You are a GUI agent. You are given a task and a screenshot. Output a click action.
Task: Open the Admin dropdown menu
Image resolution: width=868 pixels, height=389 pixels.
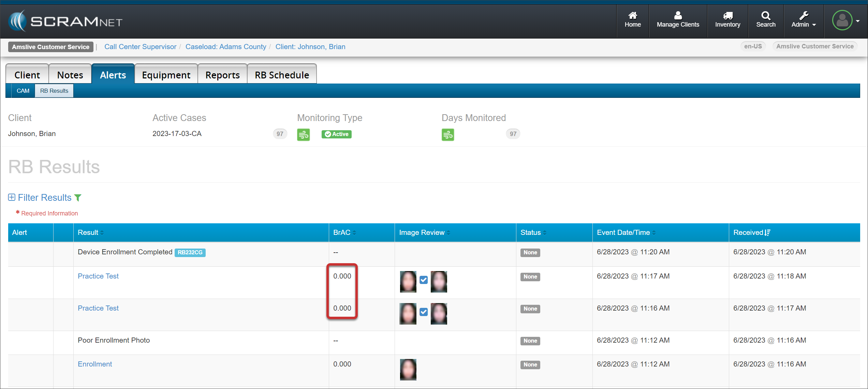point(803,20)
